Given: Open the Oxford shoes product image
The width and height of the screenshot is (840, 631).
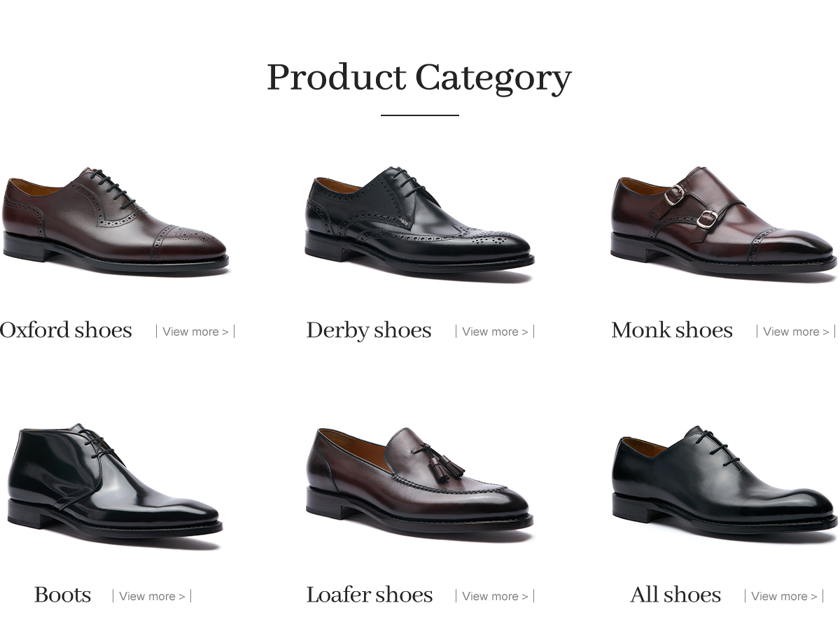Looking at the screenshot, I should (115, 221).
